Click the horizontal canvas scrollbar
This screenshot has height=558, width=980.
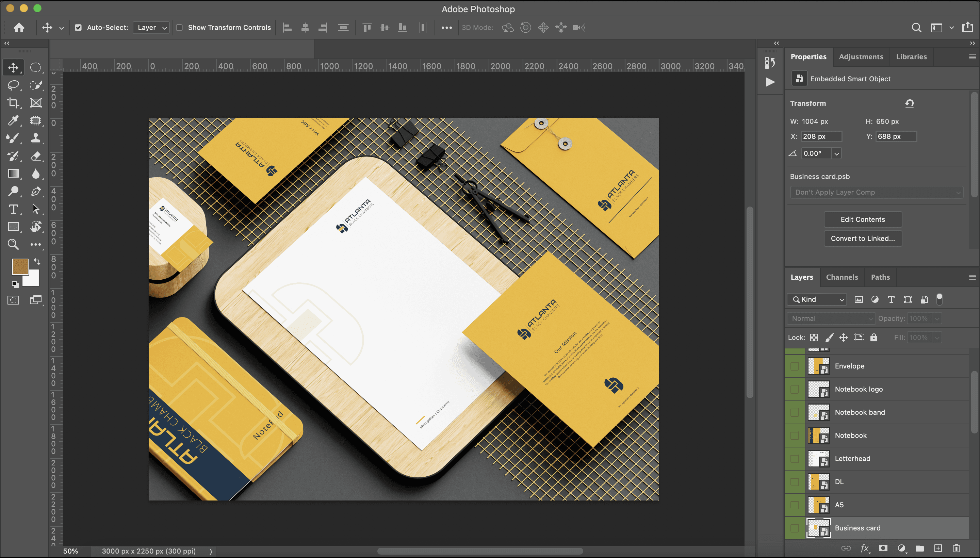tap(480, 551)
